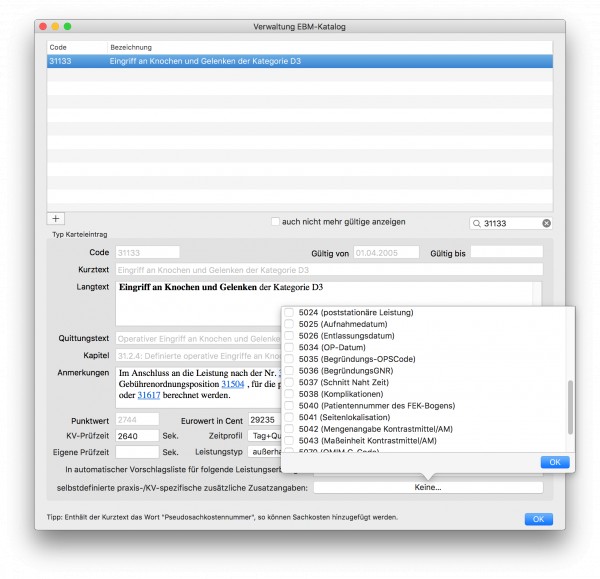Screen dimensions: 600x579
Task: Open the Zeitprofil dropdown
Action: tap(264, 436)
